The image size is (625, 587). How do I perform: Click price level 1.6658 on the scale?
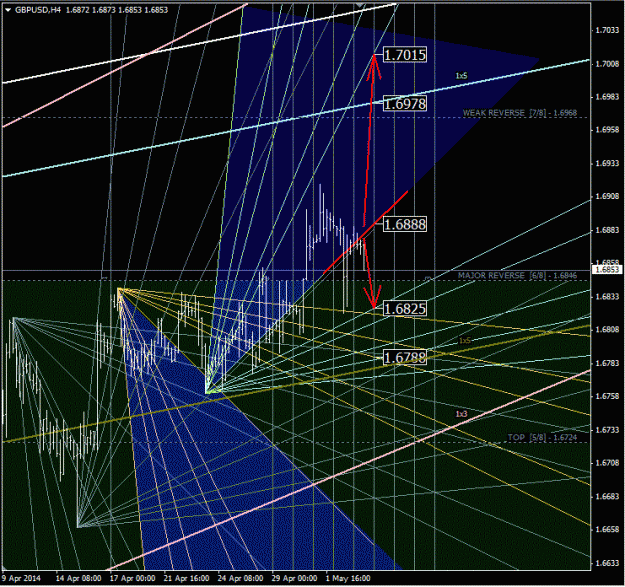607,529
